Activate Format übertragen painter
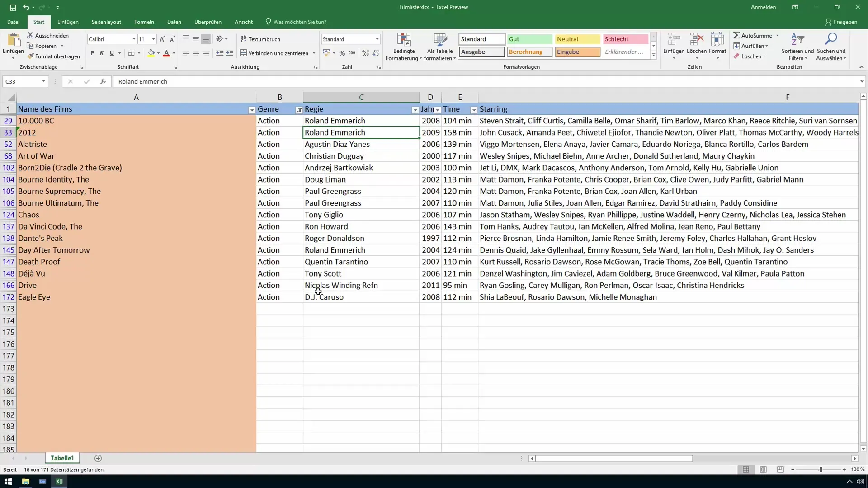The image size is (868, 488). [53, 56]
